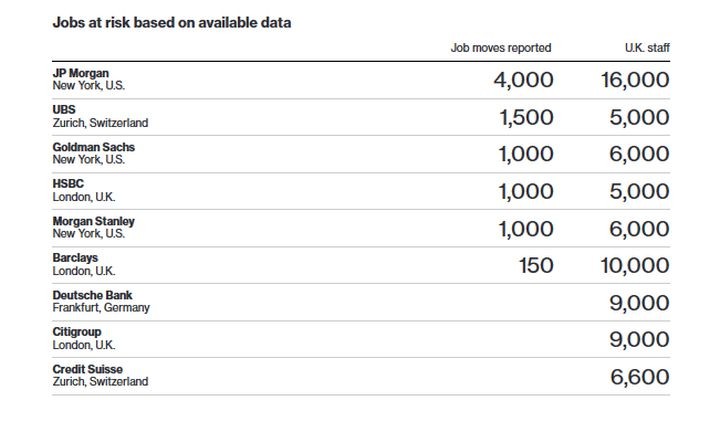The image size is (710, 422).
Task: Click JP Morgan's 4,000 job moves figure
Action: pyautogui.click(x=523, y=80)
